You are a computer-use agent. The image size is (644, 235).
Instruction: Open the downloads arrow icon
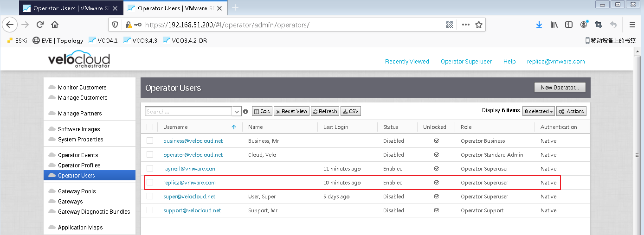[x=539, y=25]
